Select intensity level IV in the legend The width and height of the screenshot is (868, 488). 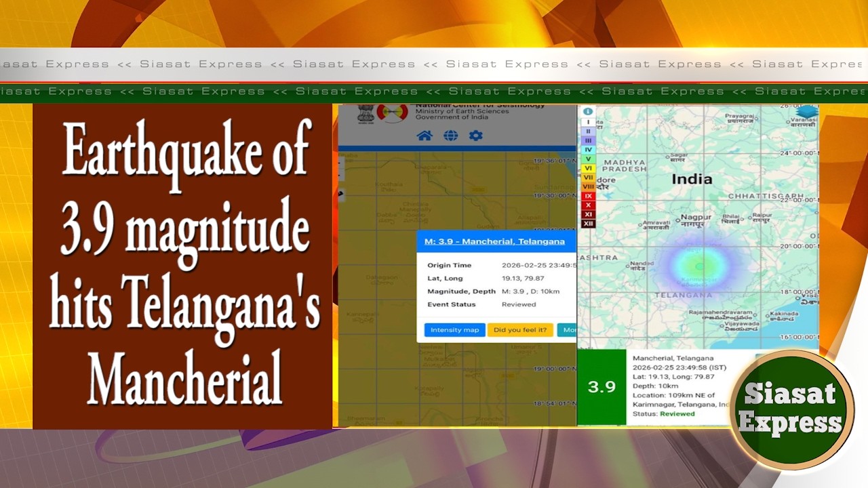coord(588,150)
